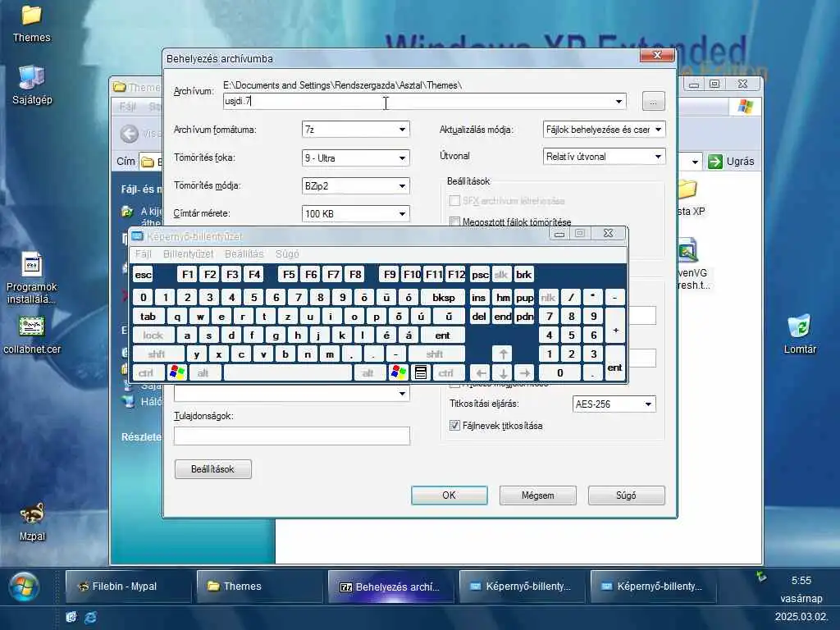
Task: Click the space bar on on-screen keyboard
Action: pos(288,373)
